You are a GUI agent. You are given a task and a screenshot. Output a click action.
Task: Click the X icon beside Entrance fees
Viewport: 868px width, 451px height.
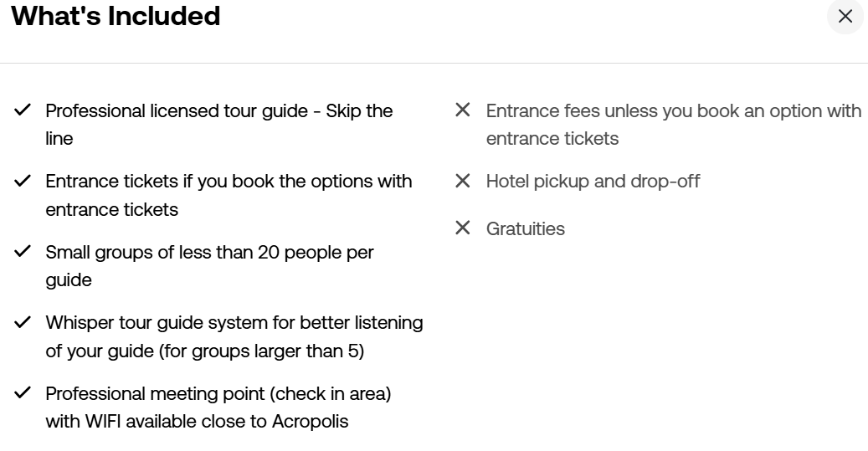[462, 110]
